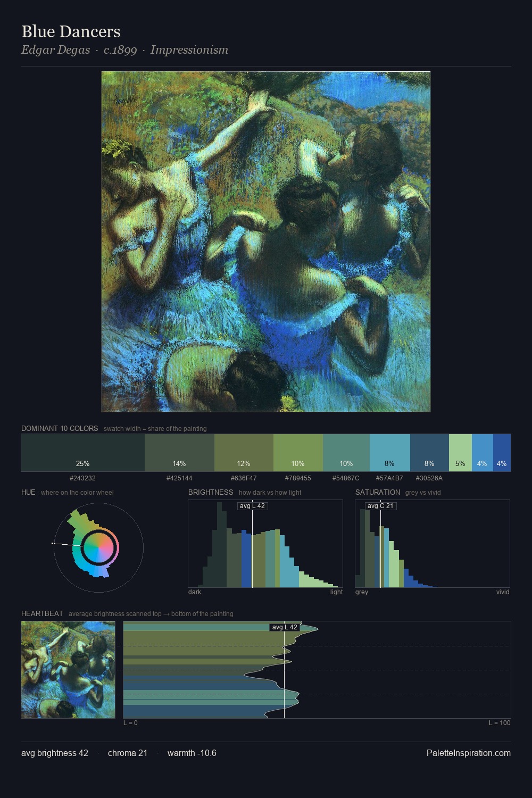Screen dimensions: 532x798
Task: Click hex code #54867C label
Action: click(346, 478)
